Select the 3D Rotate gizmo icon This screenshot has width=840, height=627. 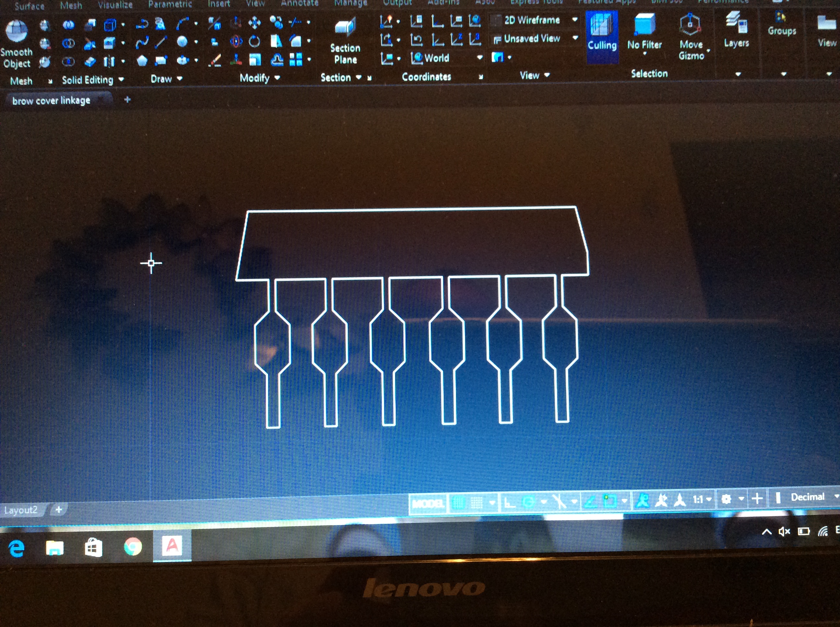click(236, 41)
